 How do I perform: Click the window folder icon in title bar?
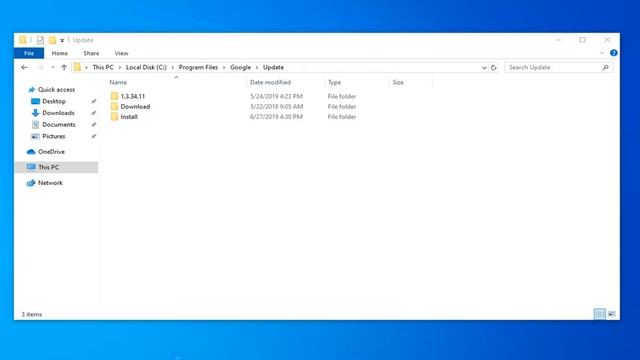click(x=23, y=40)
